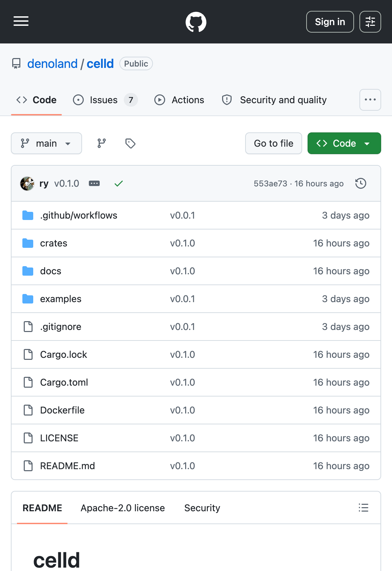Open the Cargo.toml file

tap(64, 382)
